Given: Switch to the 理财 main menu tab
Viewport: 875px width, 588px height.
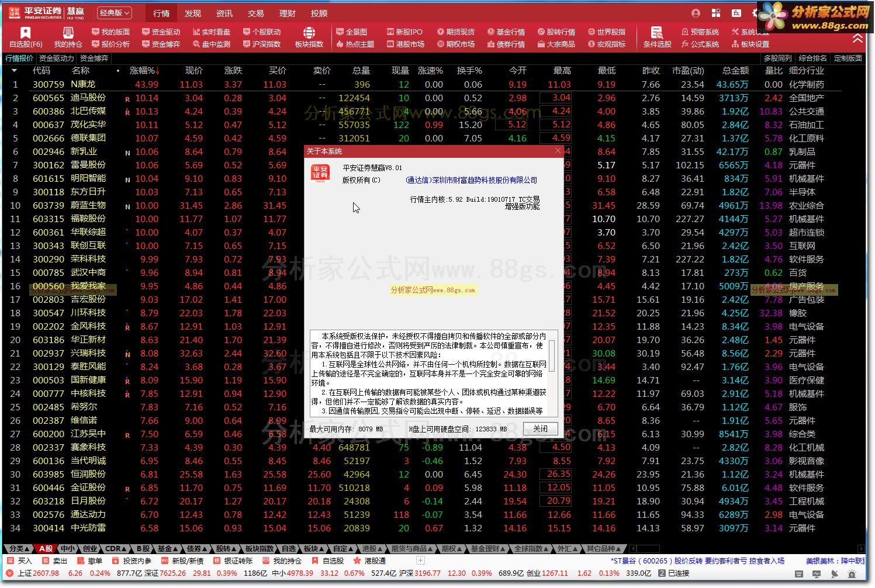Looking at the screenshot, I should click(x=288, y=13).
